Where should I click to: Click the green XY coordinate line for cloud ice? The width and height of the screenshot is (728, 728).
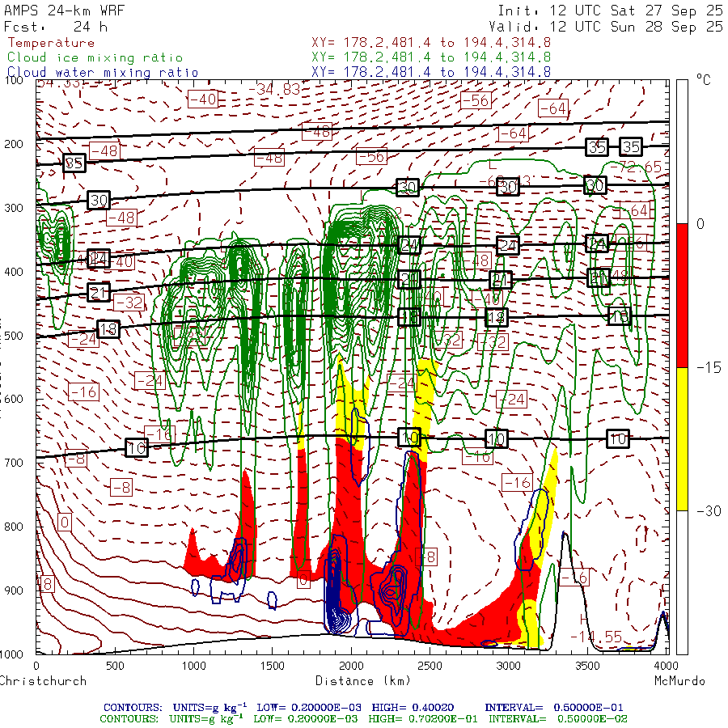(x=431, y=57)
